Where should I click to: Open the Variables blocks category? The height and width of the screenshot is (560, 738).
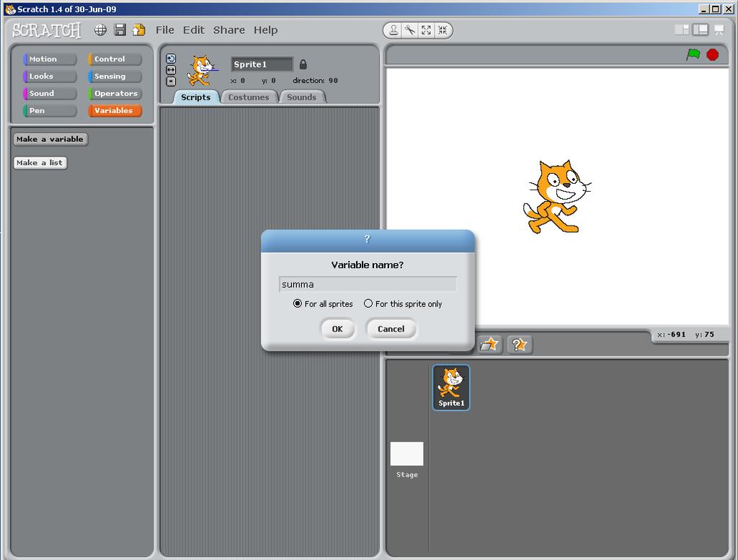[115, 110]
